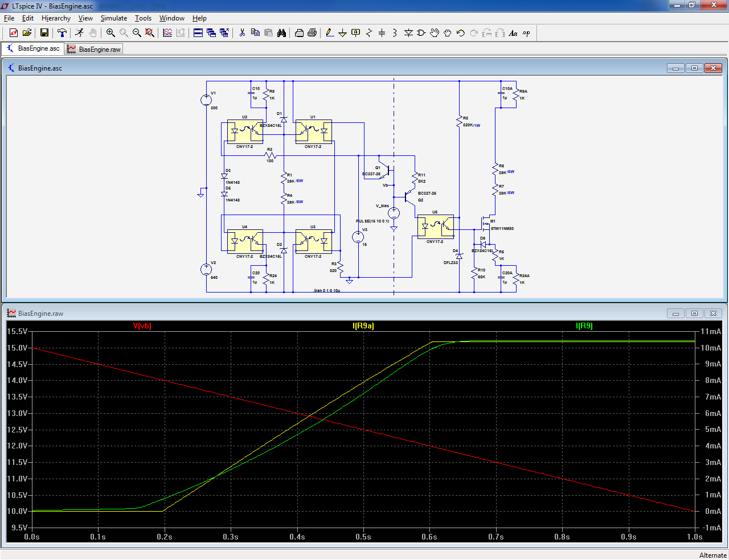Click the 15.5V left axis label

[17, 331]
